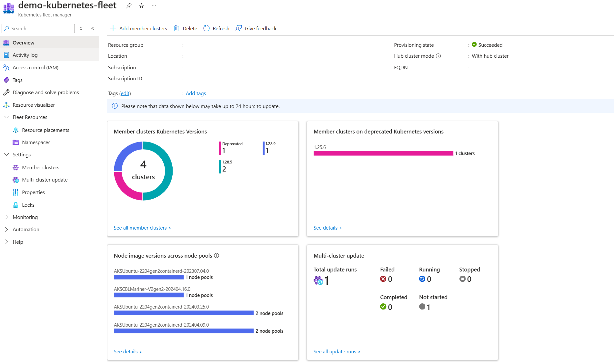This screenshot has width=614, height=364.
Task: Click the expand/collapse all menu arrows
Action: [81, 29]
